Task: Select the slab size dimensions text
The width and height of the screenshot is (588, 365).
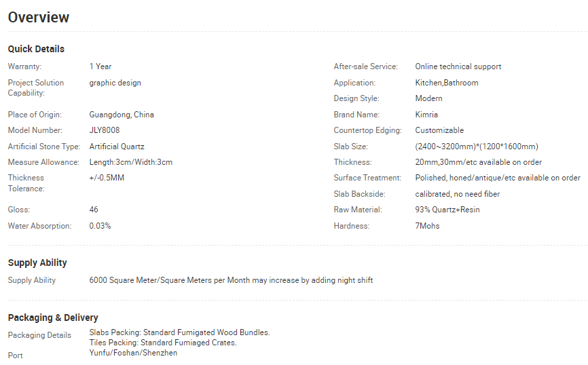Action: (x=477, y=147)
